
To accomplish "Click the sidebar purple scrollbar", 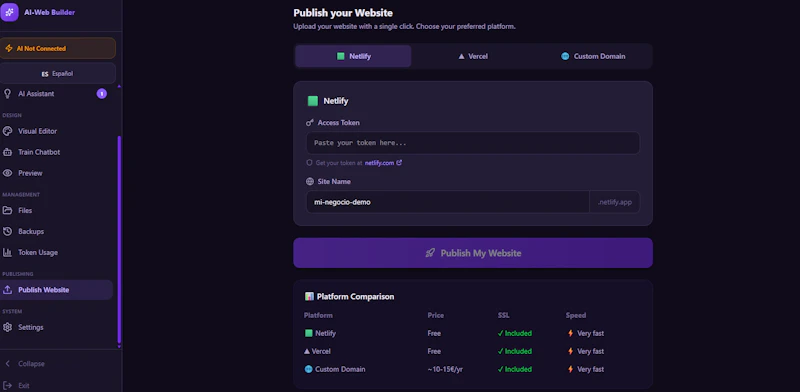I will 119,240.
